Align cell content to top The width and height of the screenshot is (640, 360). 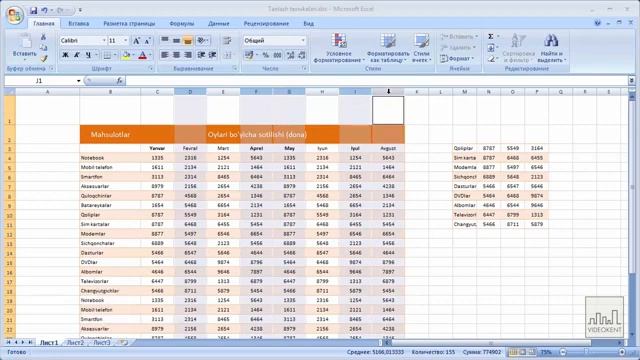[164, 40]
